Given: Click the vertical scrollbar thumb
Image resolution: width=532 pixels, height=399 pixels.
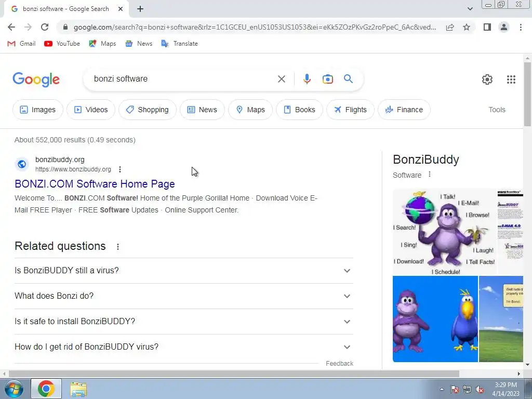Looking at the screenshot, I should (527, 94).
